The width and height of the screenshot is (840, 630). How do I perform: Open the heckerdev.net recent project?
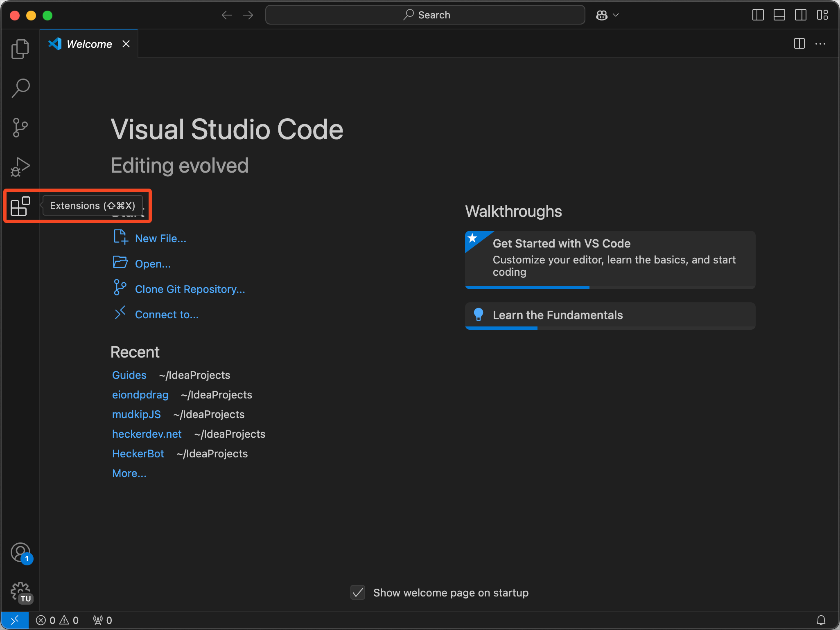pyautogui.click(x=147, y=434)
